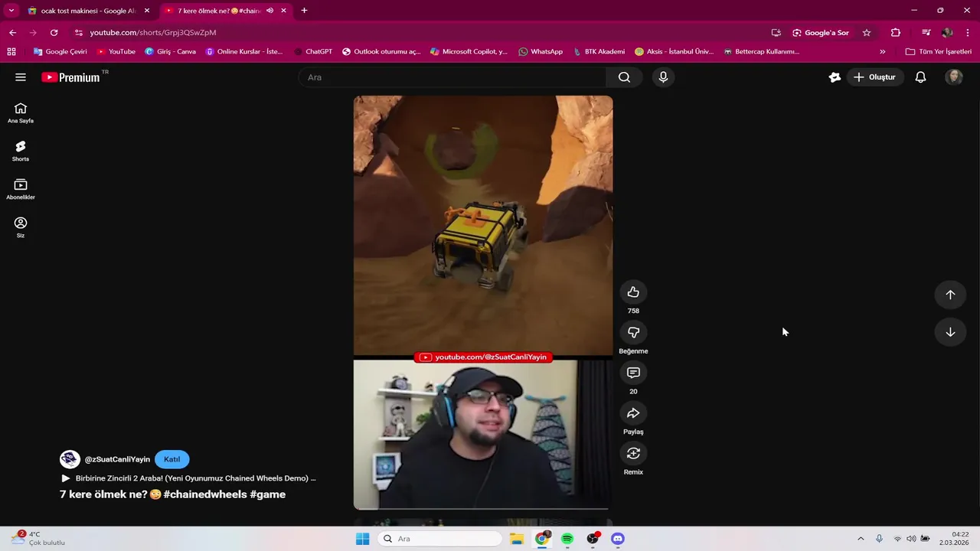Click the sparkle icon left of Oluştur
980x551 pixels.
835,77
